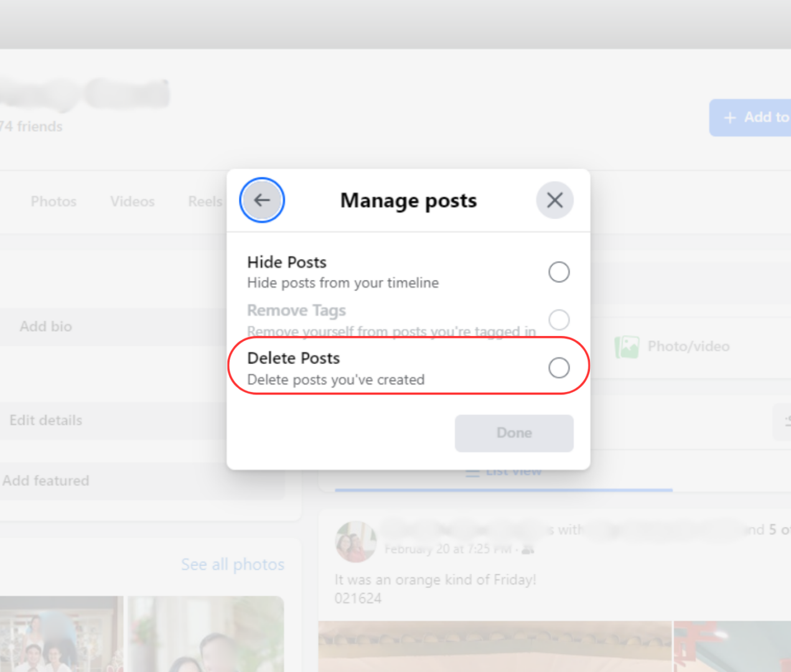Select the Remove Tags radio button
This screenshot has width=791, height=672.
(559, 320)
